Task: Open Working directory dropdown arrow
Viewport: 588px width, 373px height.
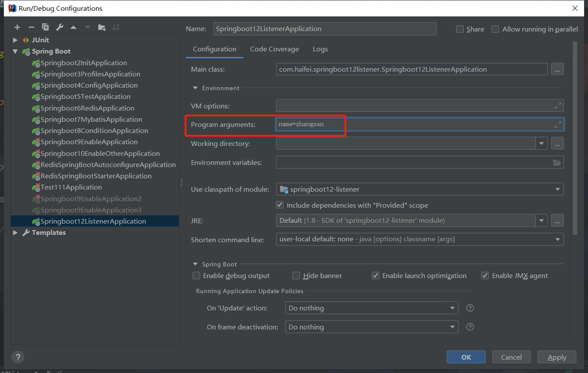Action: 541,143
